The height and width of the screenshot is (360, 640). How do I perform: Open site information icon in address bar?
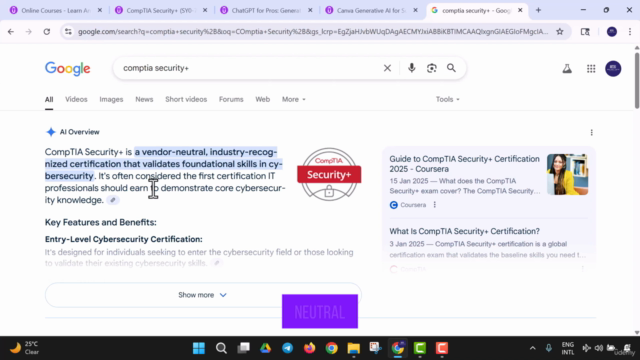(68, 31)
